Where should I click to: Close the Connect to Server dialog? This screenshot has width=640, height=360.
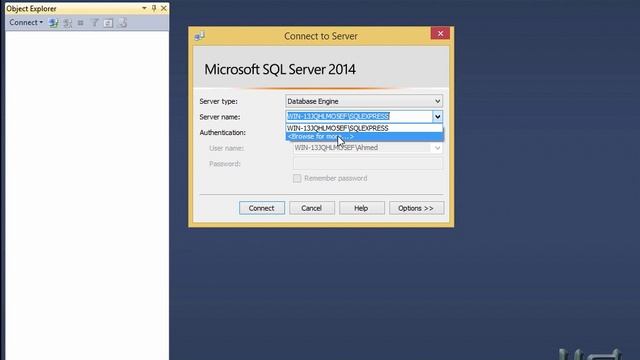click(440, 33)
